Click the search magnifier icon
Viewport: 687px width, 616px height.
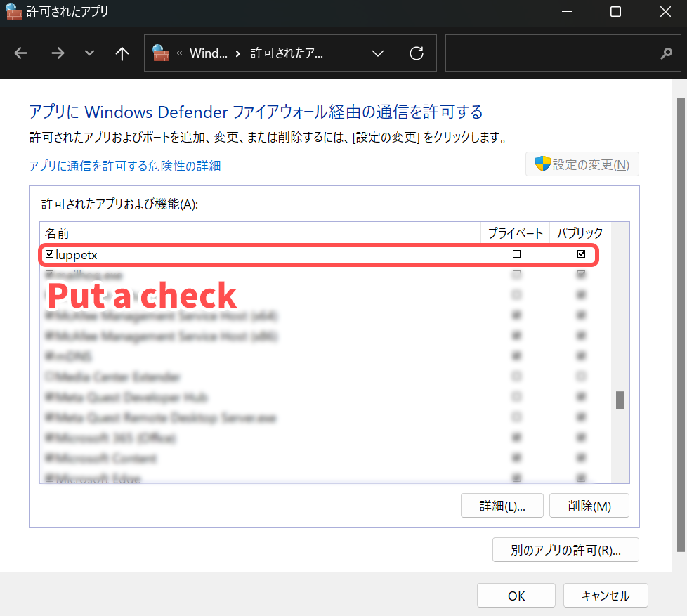[x=667, y=53]
